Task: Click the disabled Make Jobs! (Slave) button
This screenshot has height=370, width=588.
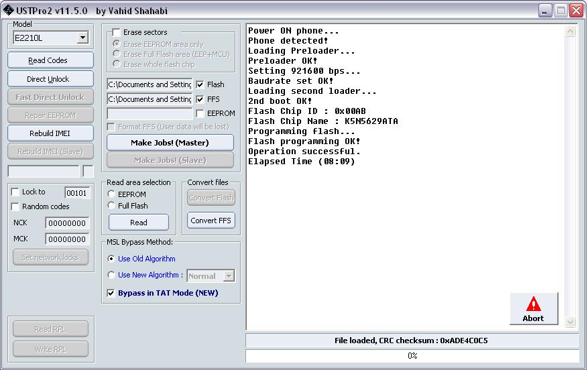Action: (170, 160)
